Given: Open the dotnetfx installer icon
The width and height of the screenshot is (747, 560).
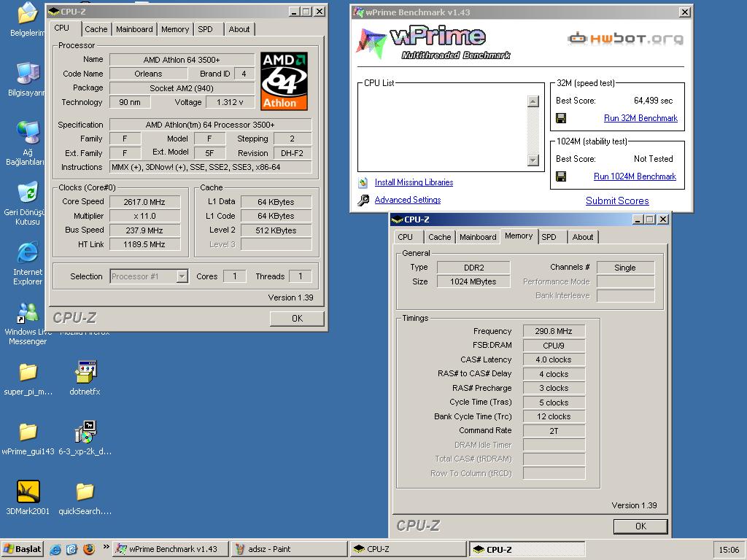Looking at the screenshot, I should (86, 372).
